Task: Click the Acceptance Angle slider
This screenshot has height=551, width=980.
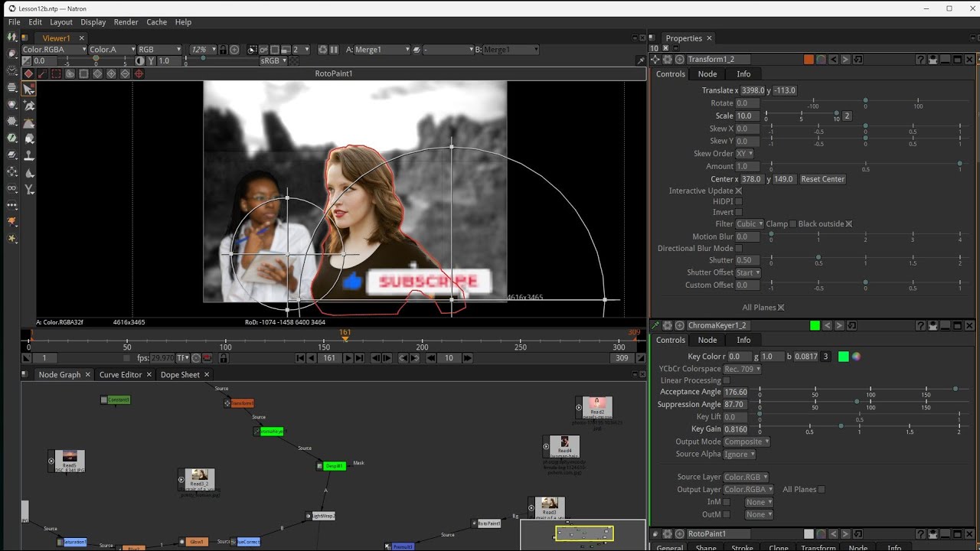Action: coord(859,390)
